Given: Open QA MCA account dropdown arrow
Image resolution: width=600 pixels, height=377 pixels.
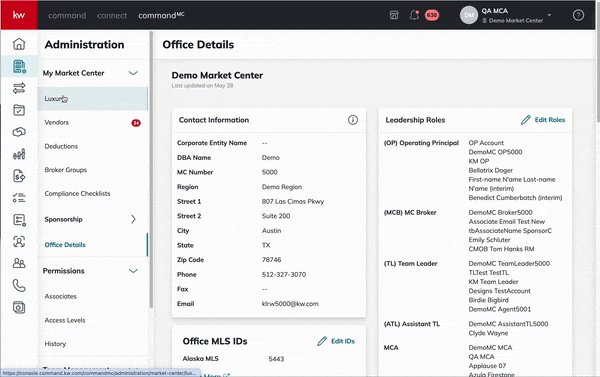Looking at the screenshot, I should coord(549,15).
